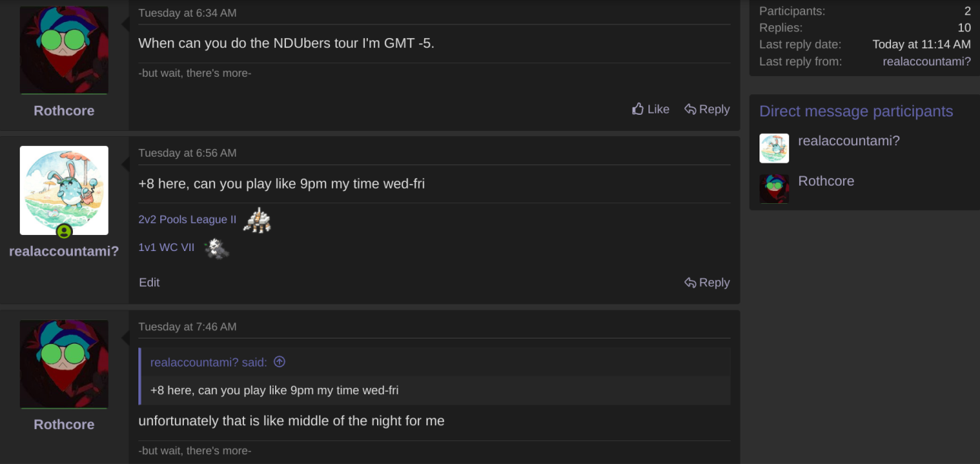
Task: Like Rothcore's NDUbers tour message
Action: (651, 110)
